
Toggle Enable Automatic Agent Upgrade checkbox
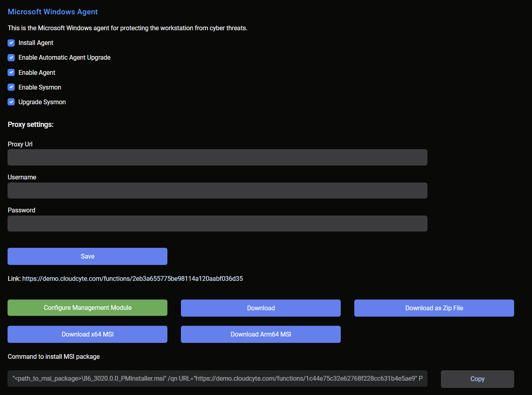11,58
